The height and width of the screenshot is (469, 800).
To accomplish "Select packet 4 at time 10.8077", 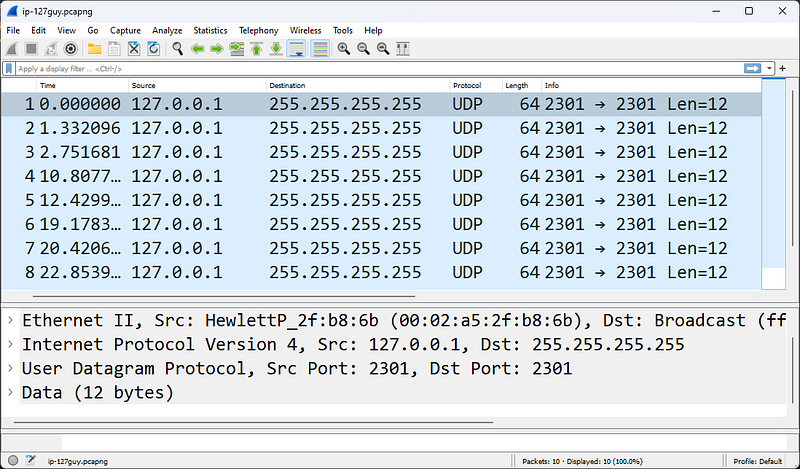I will click(381, 176).
